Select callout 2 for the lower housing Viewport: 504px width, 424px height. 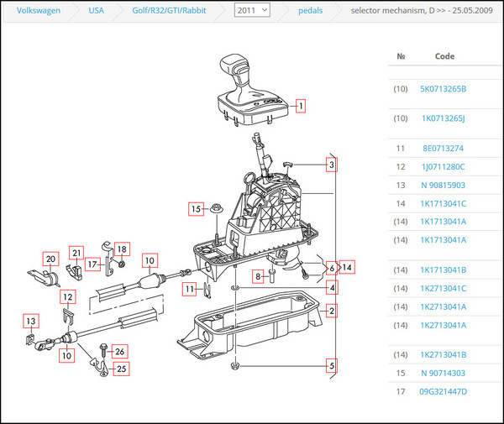point(332,311)
